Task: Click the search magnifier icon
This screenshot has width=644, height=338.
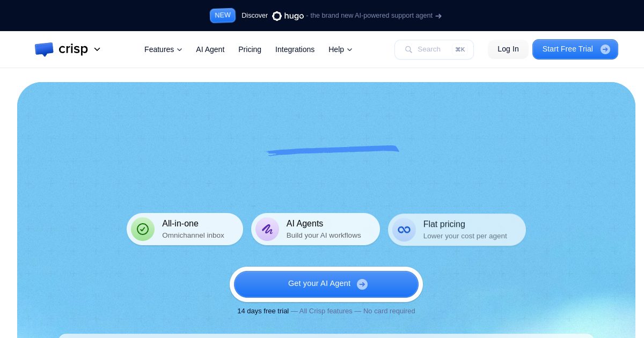Action: [408, 49]
